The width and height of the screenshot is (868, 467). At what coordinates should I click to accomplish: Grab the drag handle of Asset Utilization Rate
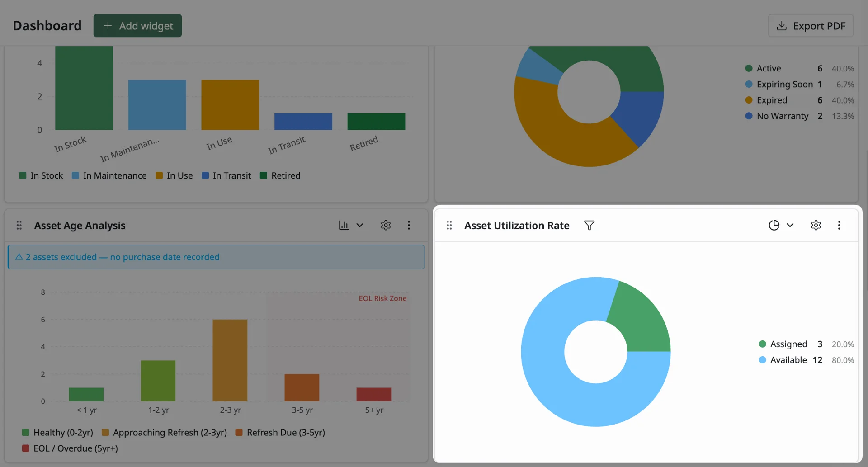pos(449,225)
